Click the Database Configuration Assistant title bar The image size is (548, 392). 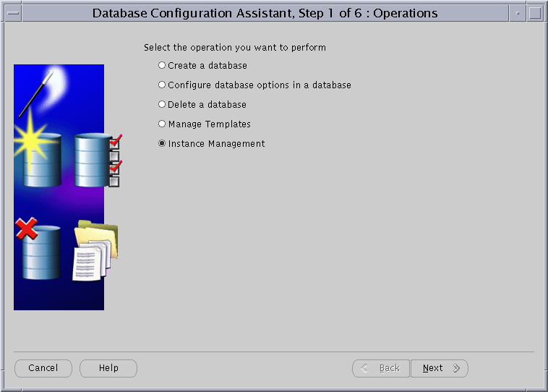coord(265,13)
